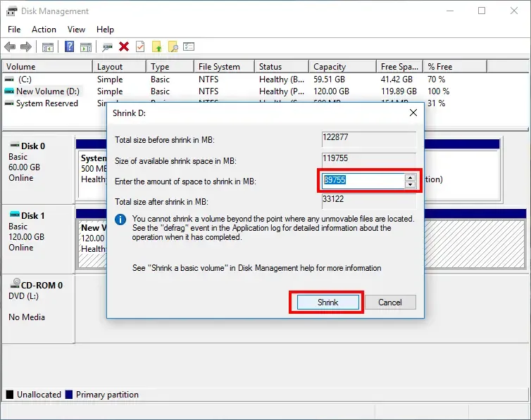The height and width of the screenshot is (420, 531).
Task: Click the Disk 0 drive icon
Action: coord(15,145)
